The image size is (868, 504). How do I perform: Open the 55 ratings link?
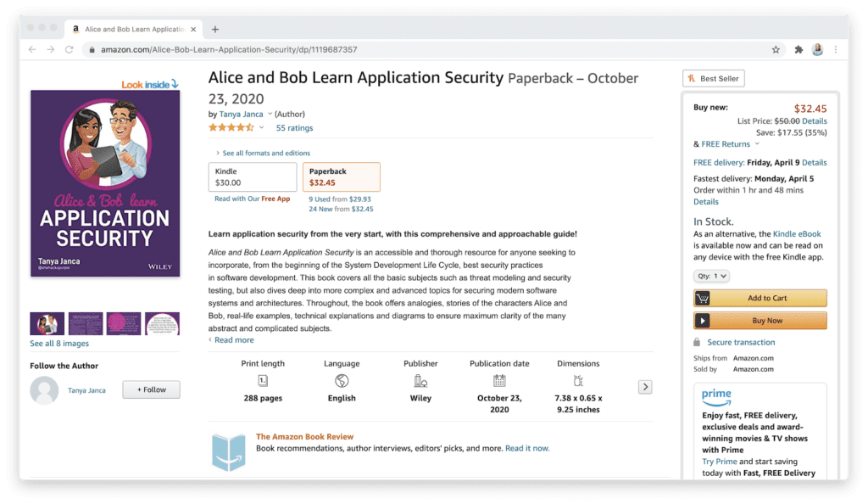pos(294,128)
